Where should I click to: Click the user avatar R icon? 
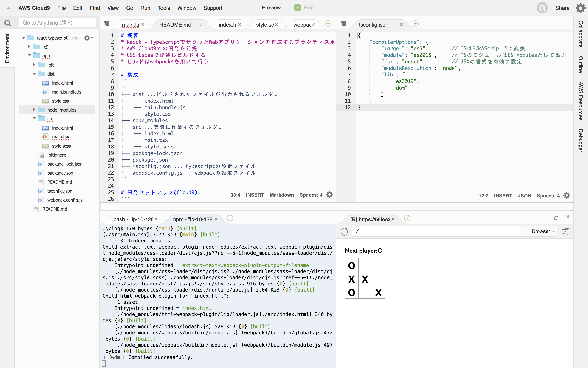[542, 8]
